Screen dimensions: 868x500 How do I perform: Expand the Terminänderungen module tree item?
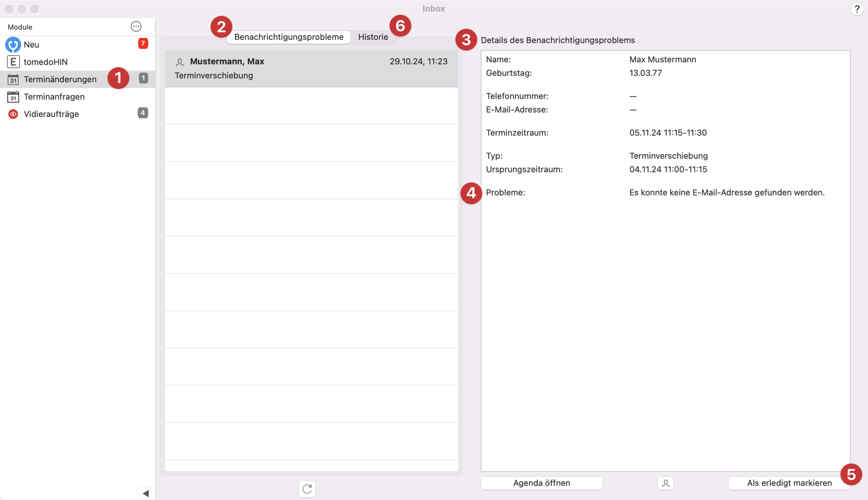tap(60, 78)
